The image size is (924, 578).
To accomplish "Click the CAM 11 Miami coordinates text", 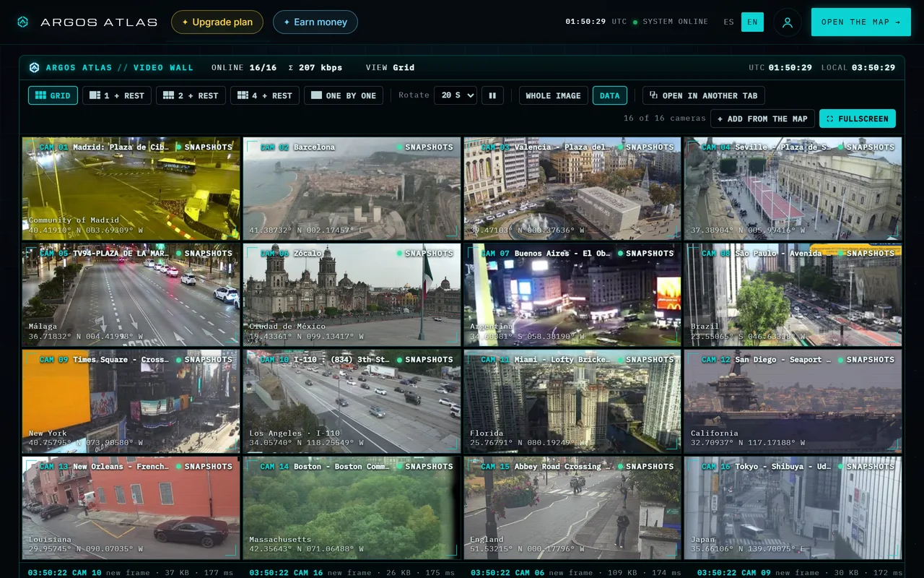I will tap(526, 443).
